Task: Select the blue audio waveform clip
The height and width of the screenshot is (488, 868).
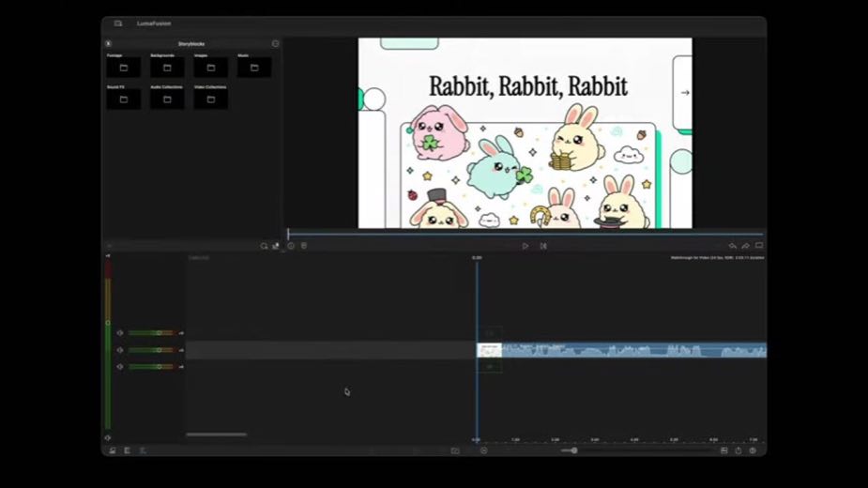Action: click(634, 350)
